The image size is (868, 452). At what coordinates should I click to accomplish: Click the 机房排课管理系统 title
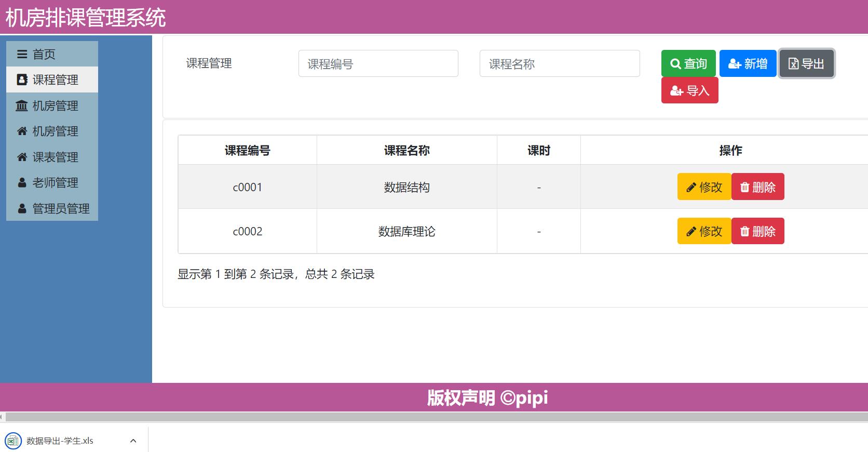(x=86, y=18)
